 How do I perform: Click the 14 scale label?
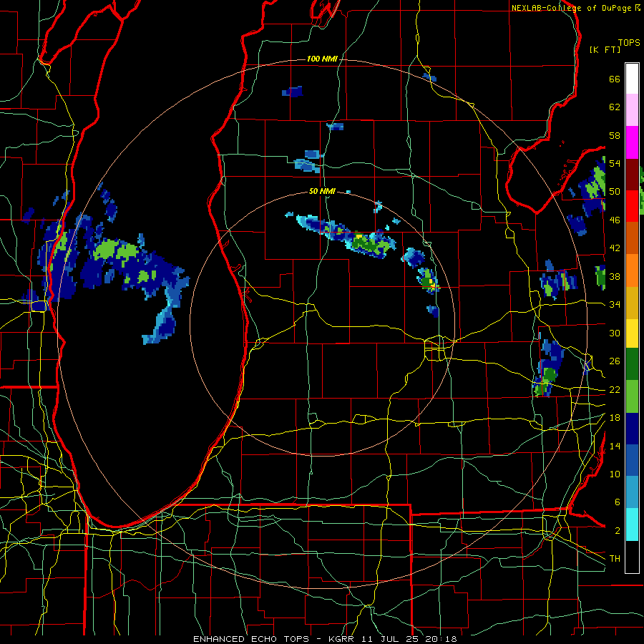point(615,446)
